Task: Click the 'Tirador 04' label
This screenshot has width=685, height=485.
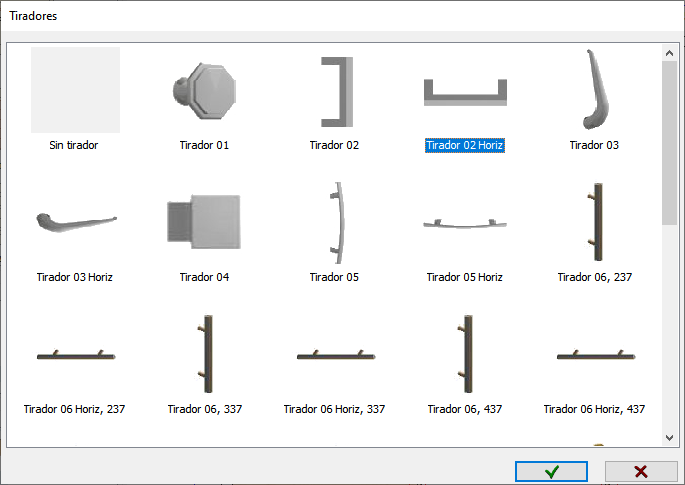Action: (204, 277)
